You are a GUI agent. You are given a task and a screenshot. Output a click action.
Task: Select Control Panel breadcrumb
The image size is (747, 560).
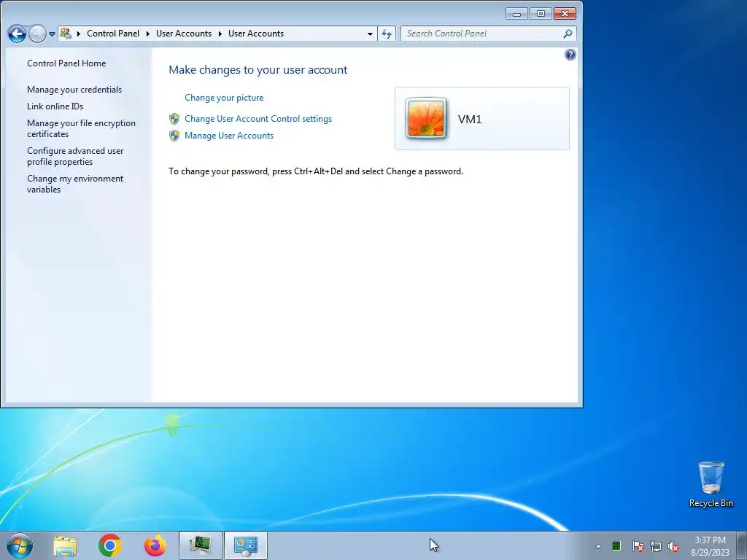pyautogui.click(x=113, y=34)
